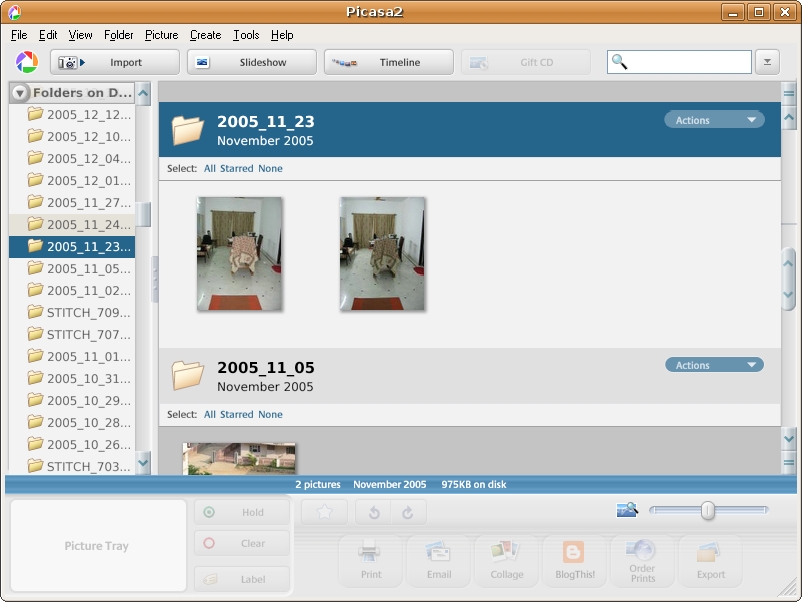Click the Clear button in picture tray

coord(242,543)
